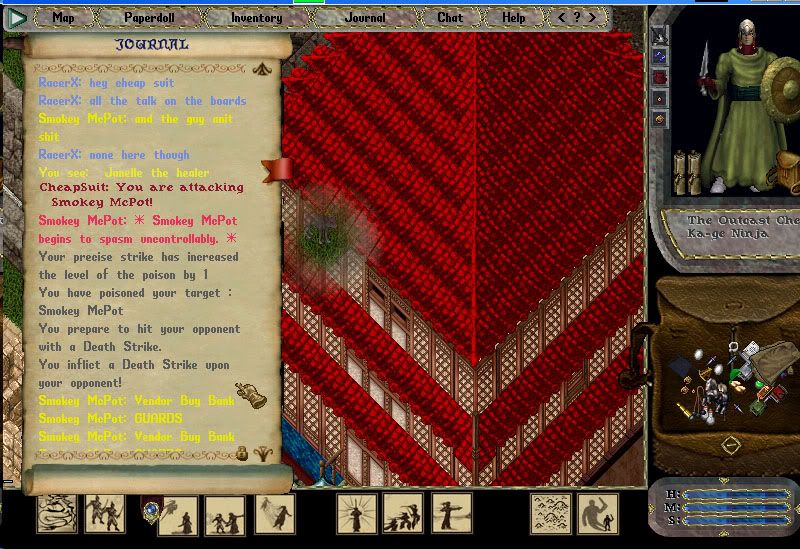Click the red flag bookmark on journal
This screenshot has width=800, height=549.
pyautogui.click(x=277, y=170)
